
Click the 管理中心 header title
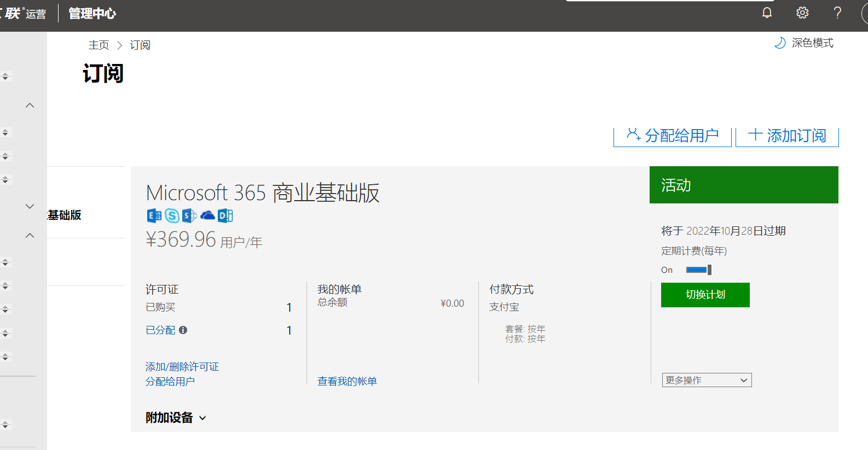92,13
